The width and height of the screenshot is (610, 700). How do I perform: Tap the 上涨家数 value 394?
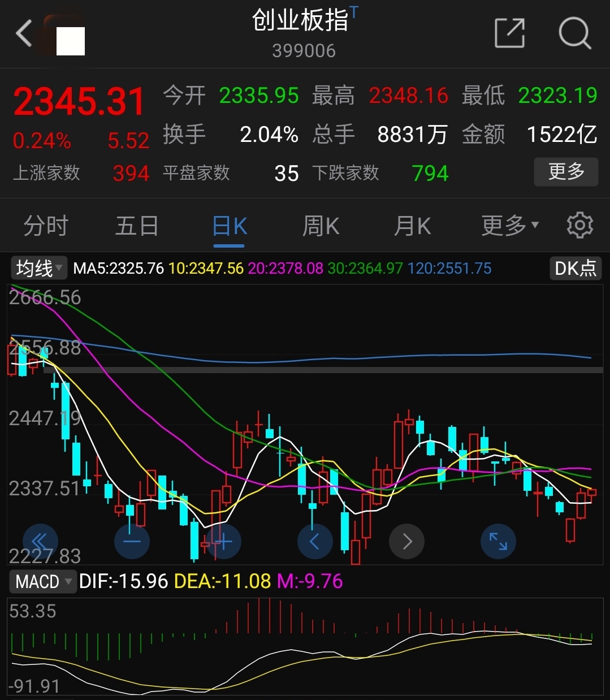[x=131, y=174]
